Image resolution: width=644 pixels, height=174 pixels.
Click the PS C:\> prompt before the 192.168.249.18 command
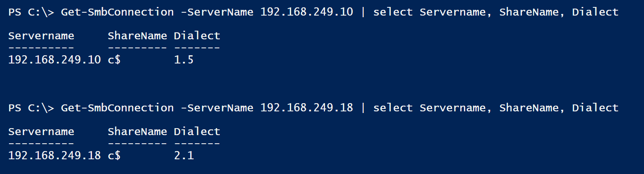pos(31,108)
